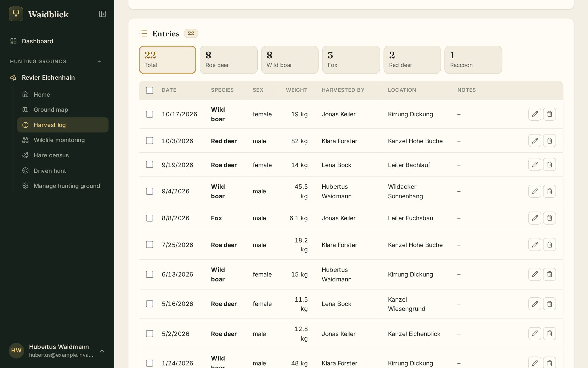This screenshot has height=368, width=588.
Task: Delete the 7/25/2026 Roe deer entry
Action: click(x=549, y=244)
